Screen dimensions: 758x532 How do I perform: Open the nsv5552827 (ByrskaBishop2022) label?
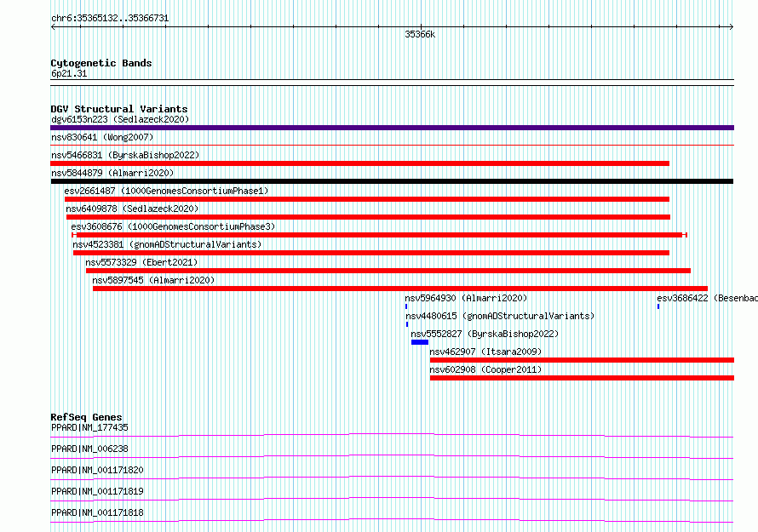pyautogui.click(x=485, y=334)
